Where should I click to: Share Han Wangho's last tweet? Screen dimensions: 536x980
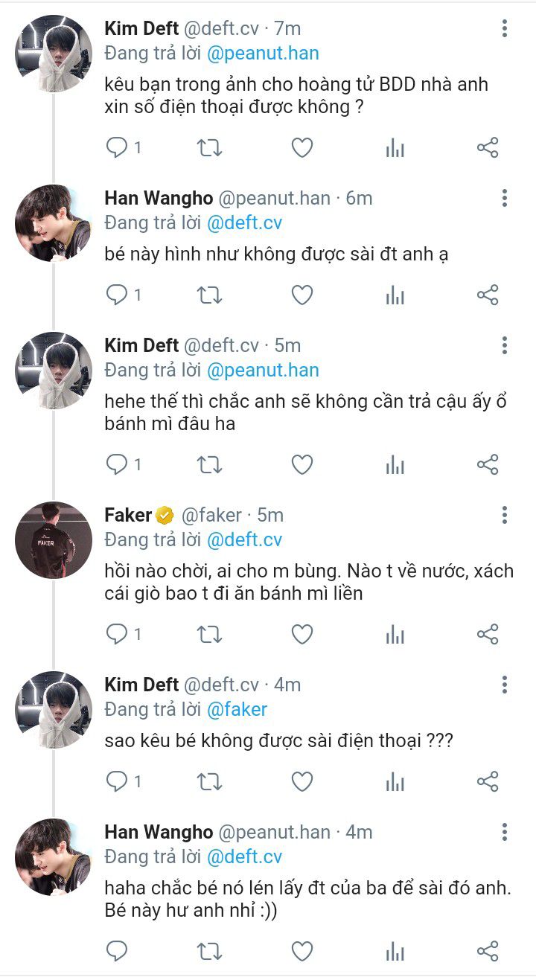pyautogui.click(x=487, y=950)
